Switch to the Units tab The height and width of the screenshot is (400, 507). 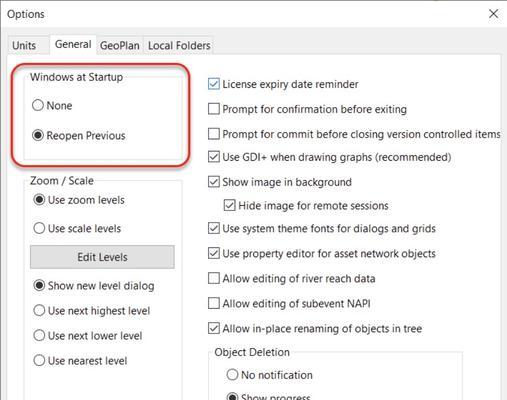click(24, 45)
